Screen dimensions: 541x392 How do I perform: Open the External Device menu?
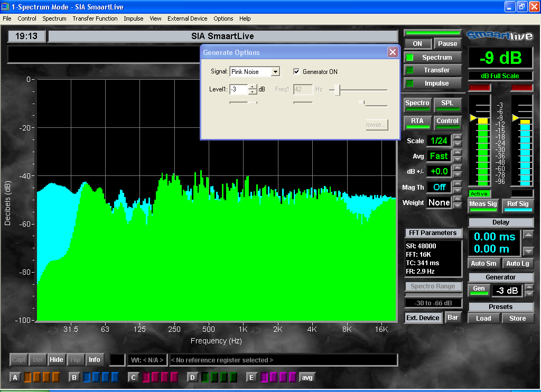(x=187, y=18)
